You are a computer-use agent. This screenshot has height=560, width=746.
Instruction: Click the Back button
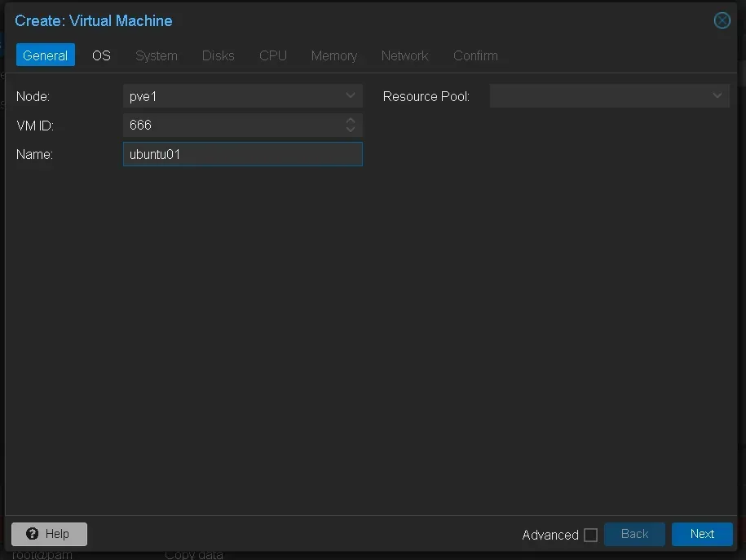coord(634,534)
